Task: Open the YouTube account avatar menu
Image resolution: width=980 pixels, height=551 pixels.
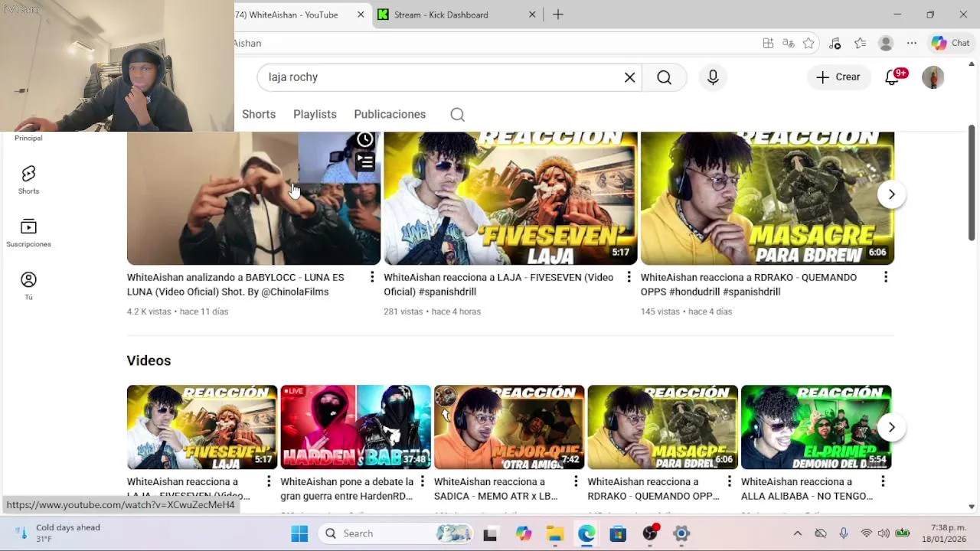Action: (x=933, y=77)
